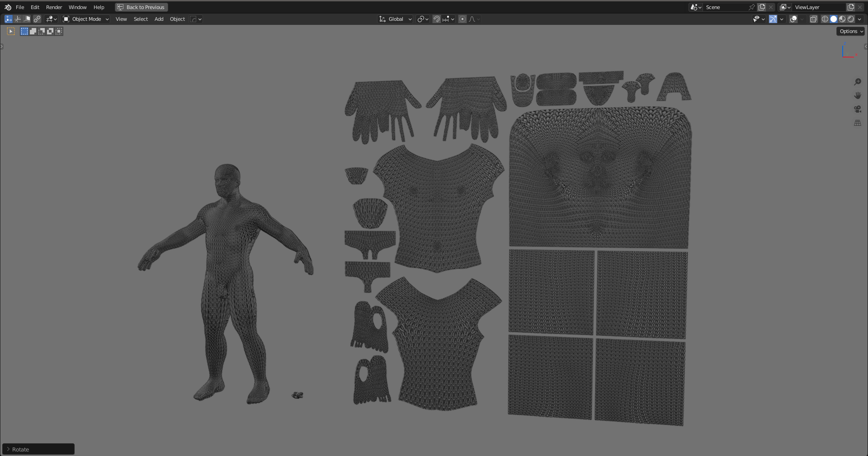Image resolution: width=868 pixels, height=456 pixels.
Task: Open the File menu
Action: [x=20, y=7]
